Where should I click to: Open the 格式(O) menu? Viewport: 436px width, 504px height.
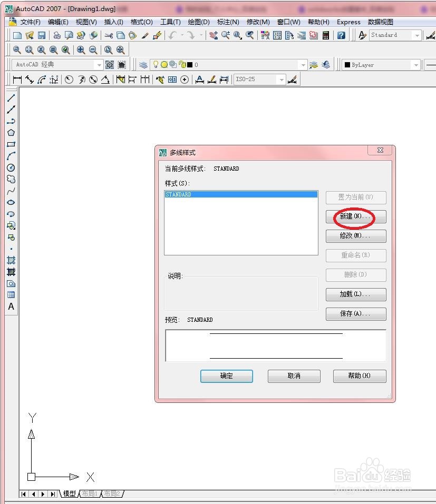pos(142,22)
